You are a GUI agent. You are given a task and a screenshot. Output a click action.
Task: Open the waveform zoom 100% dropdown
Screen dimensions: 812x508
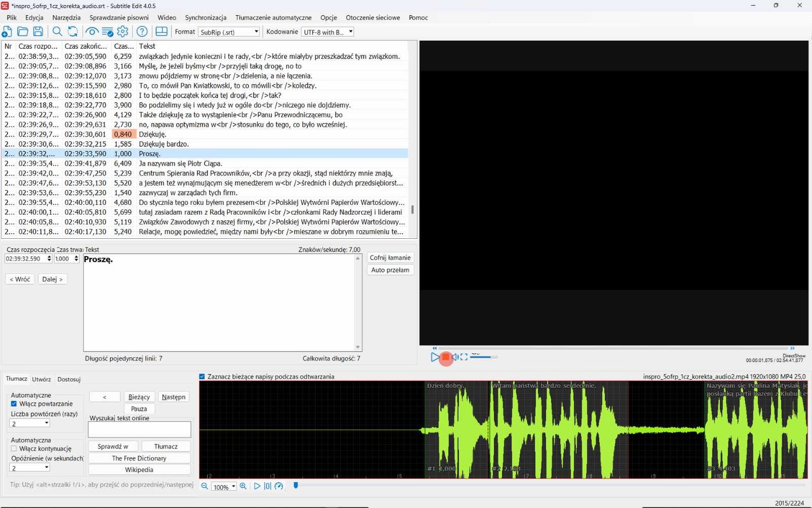pos(224,487)
